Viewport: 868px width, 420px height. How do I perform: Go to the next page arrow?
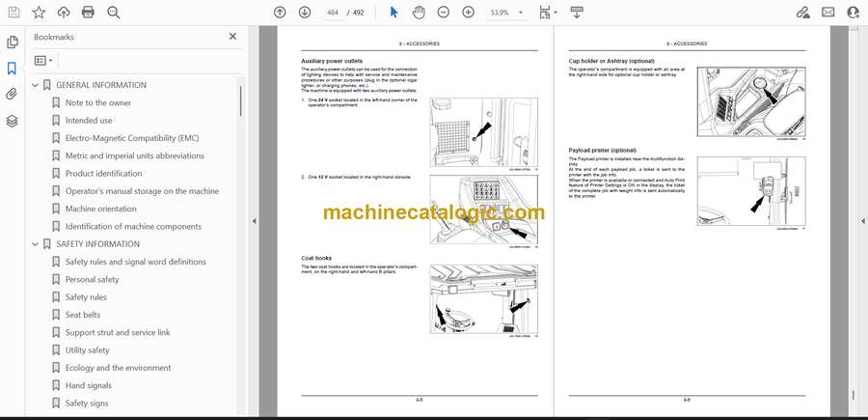pyautogui.click(x=305, y=13)
